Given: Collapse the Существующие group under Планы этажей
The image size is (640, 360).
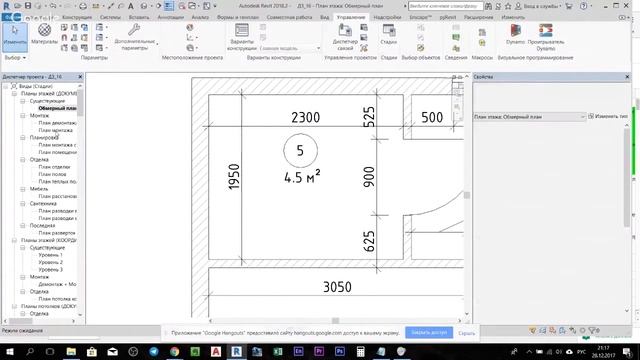Looking at the screenshot, I should [x=23, y=101].
